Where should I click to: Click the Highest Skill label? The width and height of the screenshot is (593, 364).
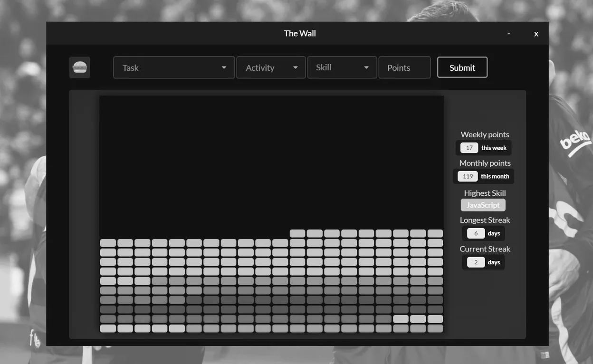click(x=485, y=193)
